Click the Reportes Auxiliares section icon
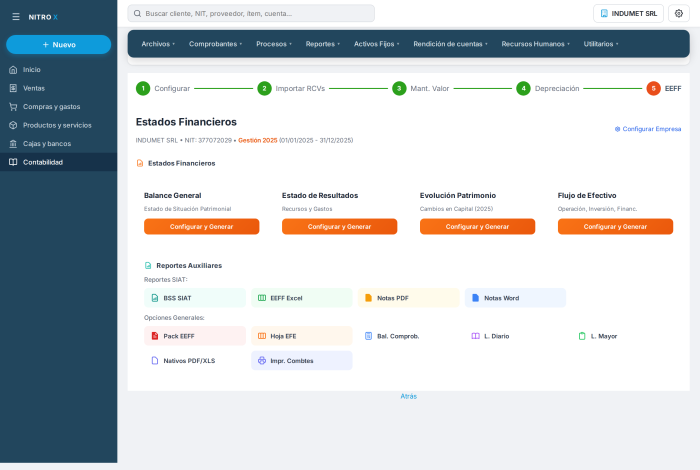Viewport: 700px width, 470px height. tap(148, 266)
